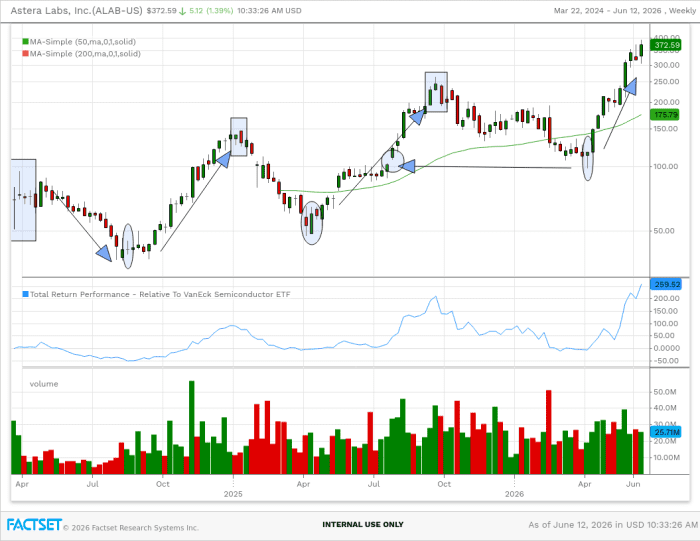Click the copyright Factset Research Systems text
700x541 pixels.
131,528
